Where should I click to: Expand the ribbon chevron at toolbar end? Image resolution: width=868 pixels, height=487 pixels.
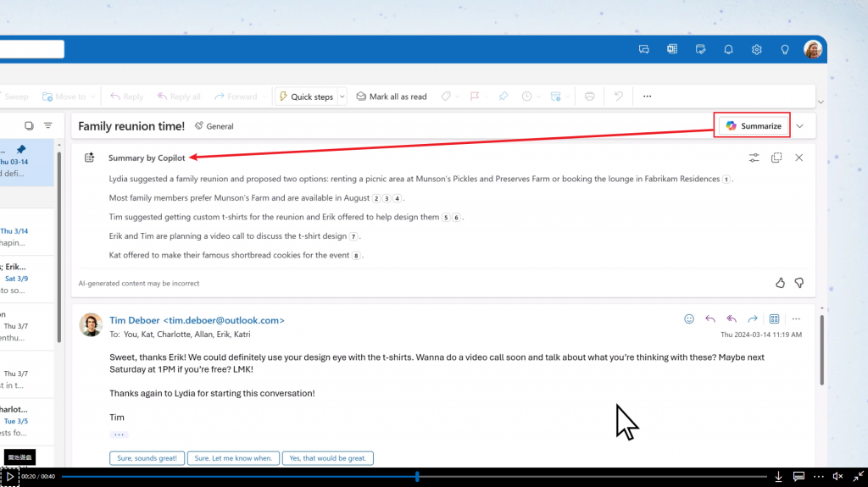[x=821, y=102]
